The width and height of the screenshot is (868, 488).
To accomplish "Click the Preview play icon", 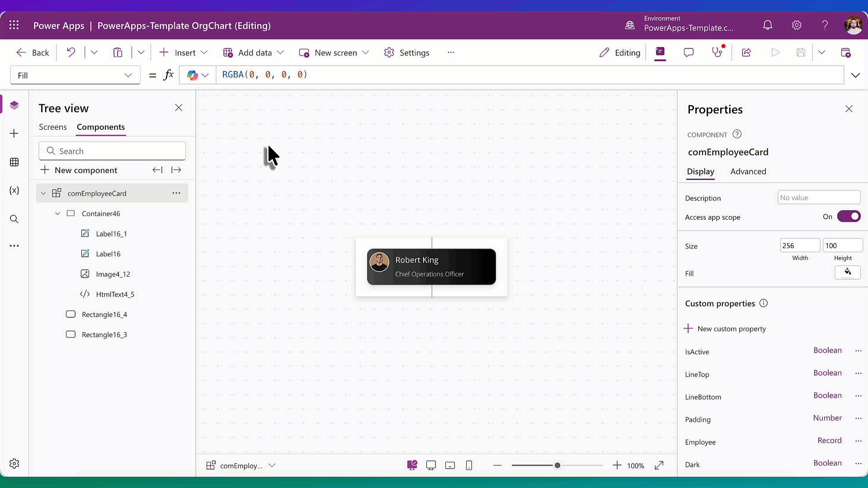I will [x=775, y=52].
